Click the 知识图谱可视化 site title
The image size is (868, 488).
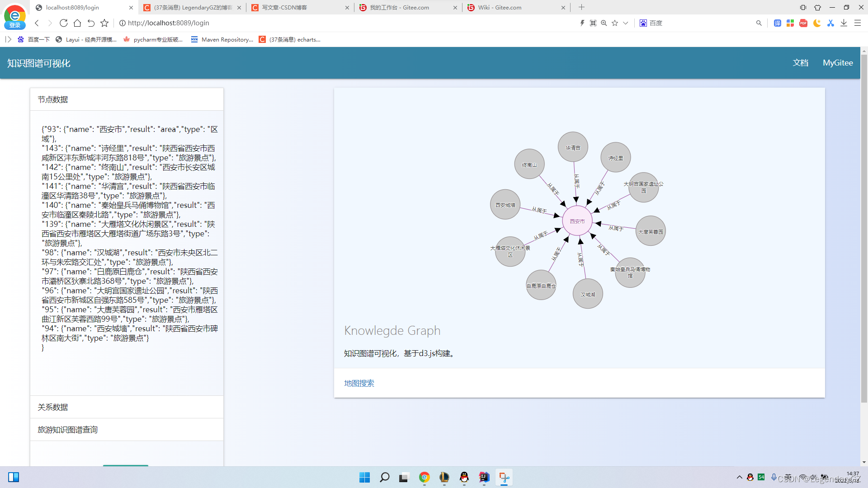tap(39, 63)
